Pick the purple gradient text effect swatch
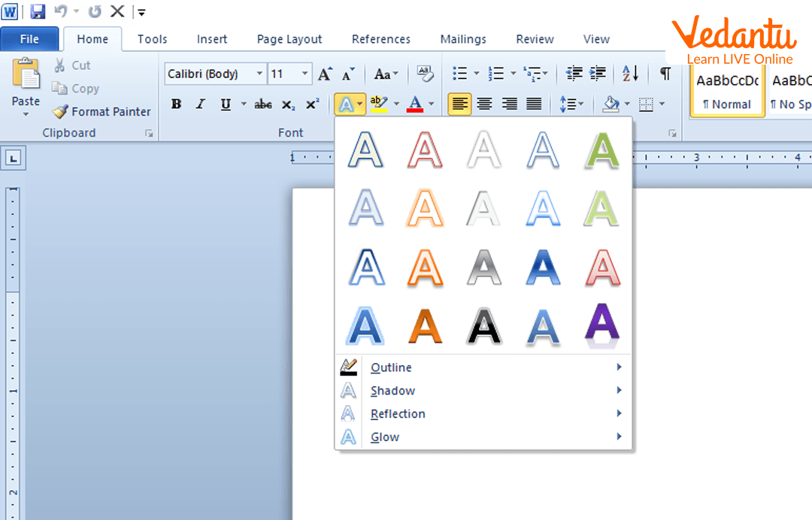Screen dimensions: 812x520 [601, 325]
